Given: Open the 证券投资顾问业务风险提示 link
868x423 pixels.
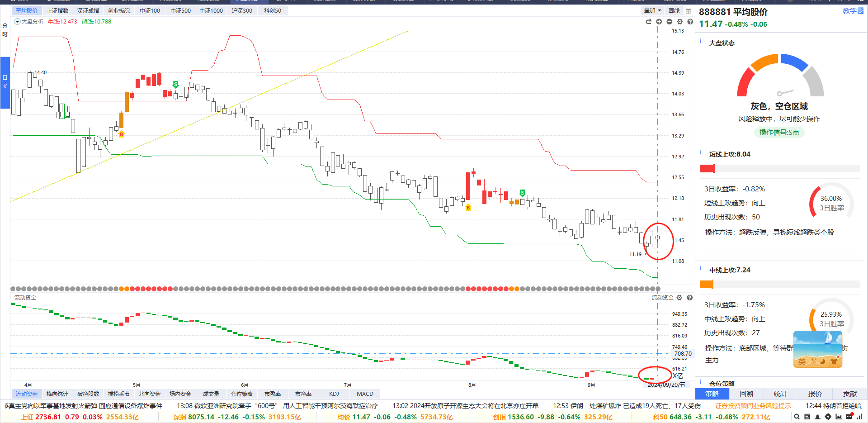Looking at the screenshot, I should (753, 406).
